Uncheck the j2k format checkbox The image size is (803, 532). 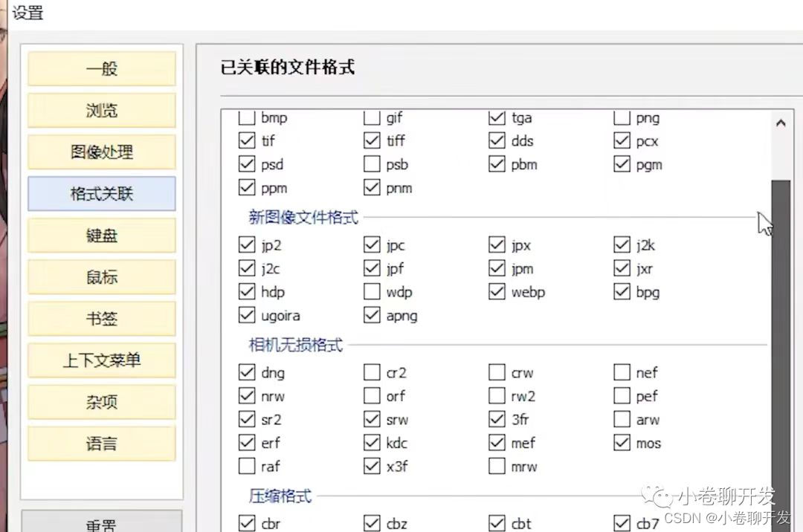(x=622, y=245)
